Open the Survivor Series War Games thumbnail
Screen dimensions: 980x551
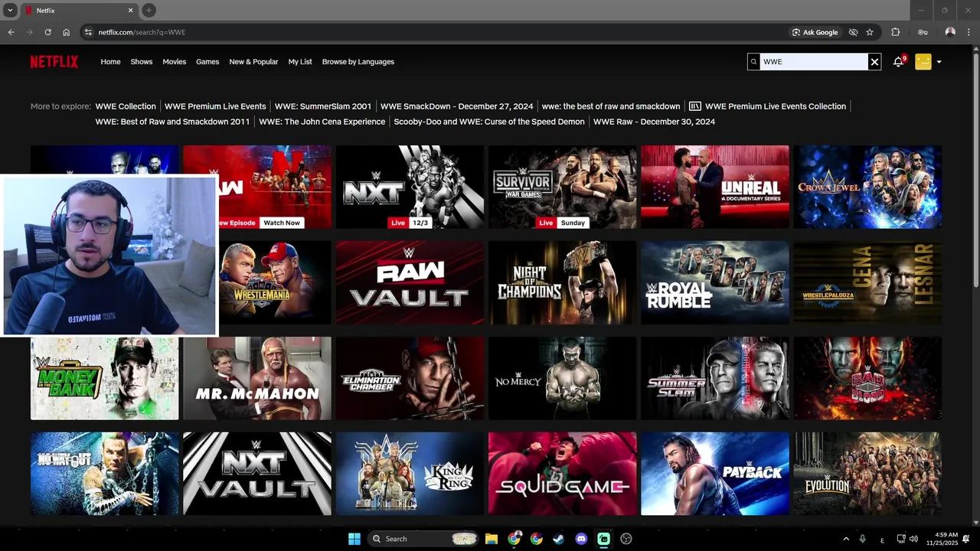coord(562,187)
